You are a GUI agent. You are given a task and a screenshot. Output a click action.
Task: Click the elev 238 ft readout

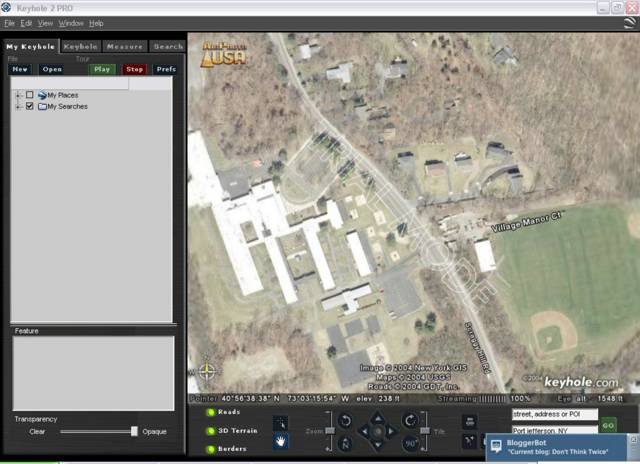click(x=378, y=398)
